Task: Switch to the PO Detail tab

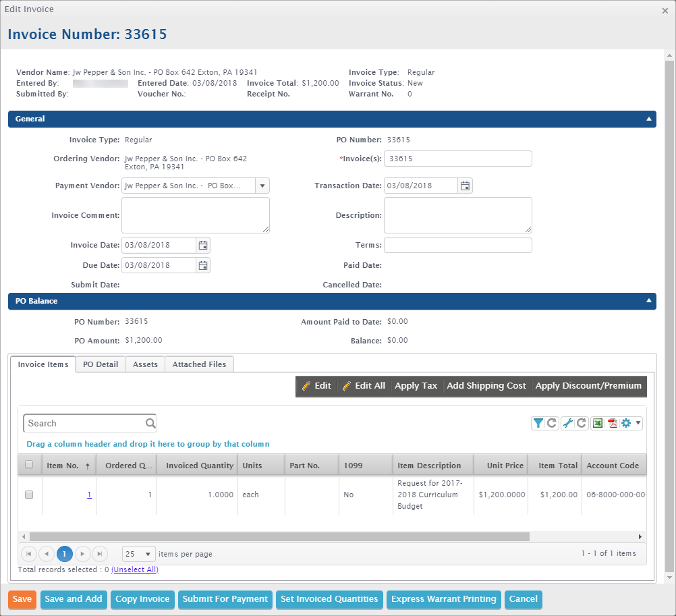Action: pyautogui.click(x=101, y=364)
